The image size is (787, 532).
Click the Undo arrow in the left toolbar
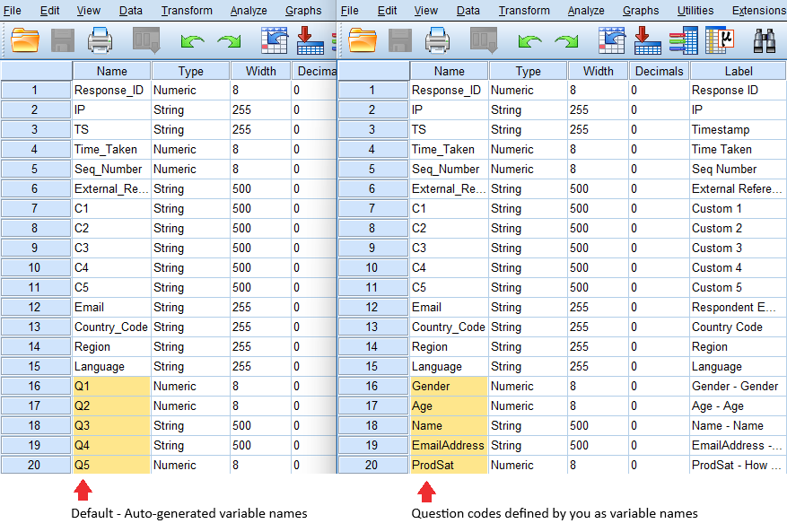[192, 41]
